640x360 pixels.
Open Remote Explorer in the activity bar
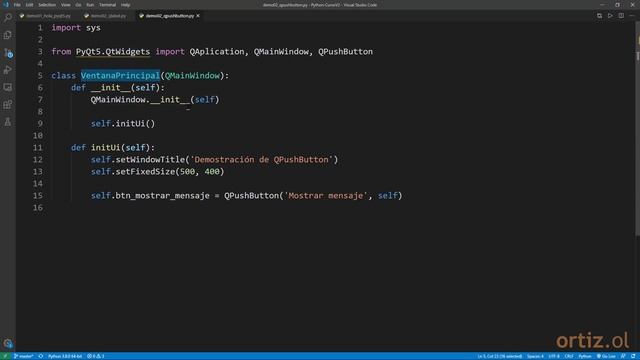point(8,87)
